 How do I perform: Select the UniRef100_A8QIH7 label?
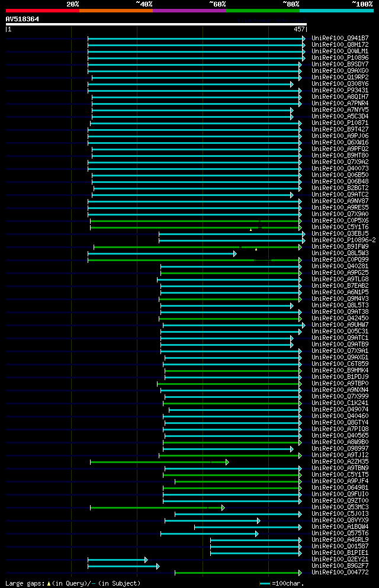[340, 97]
